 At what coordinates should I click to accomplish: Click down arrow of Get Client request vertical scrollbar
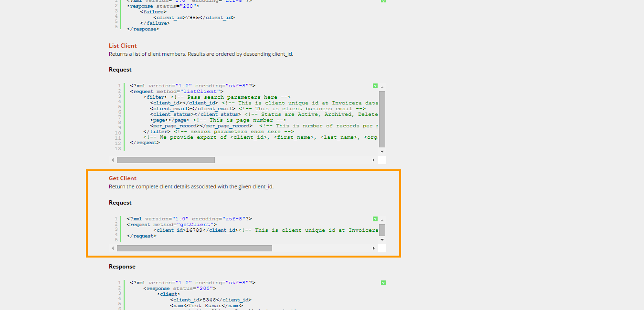point(382,239)
